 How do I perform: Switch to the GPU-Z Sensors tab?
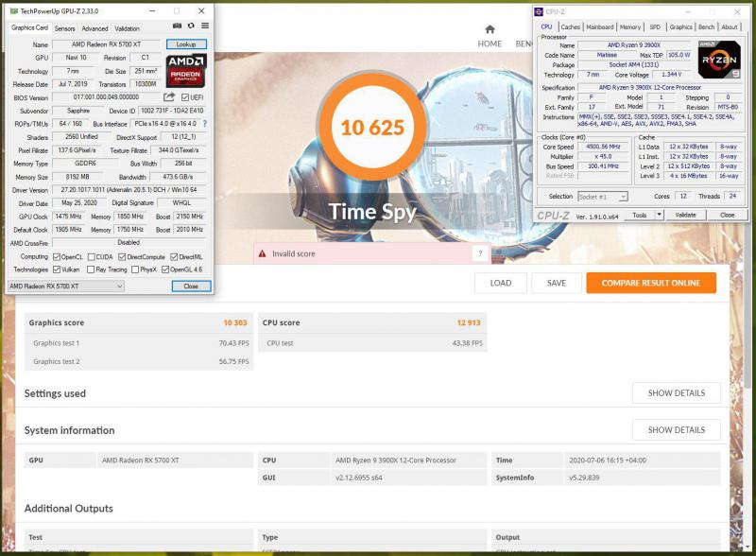click(64, 28)
